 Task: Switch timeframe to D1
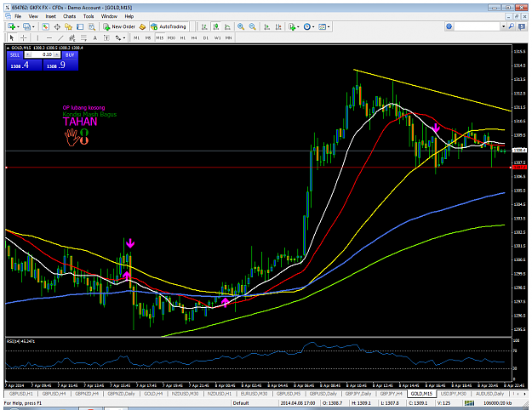click(206, 38)
